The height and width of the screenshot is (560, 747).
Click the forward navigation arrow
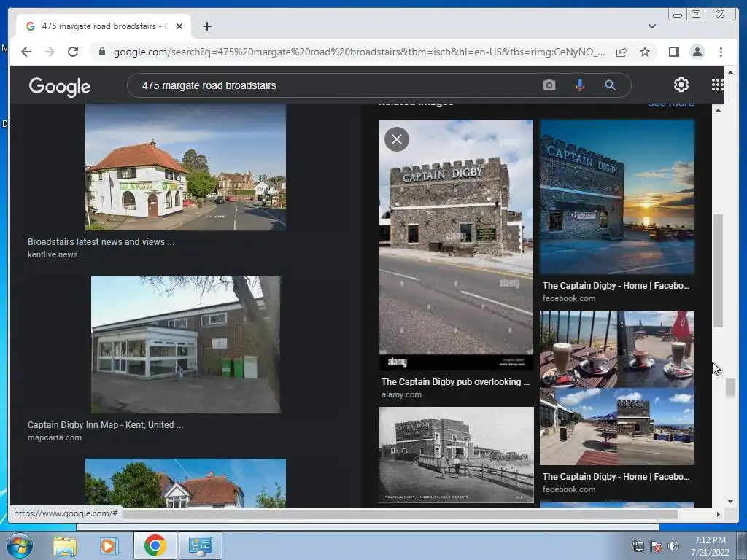50,52
